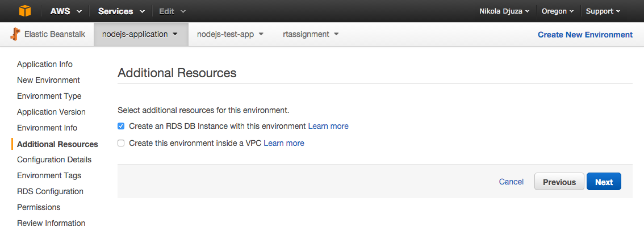Open Learn more link for VPC
The width and height of the screenshot is (644, 235).
point(284,144)
